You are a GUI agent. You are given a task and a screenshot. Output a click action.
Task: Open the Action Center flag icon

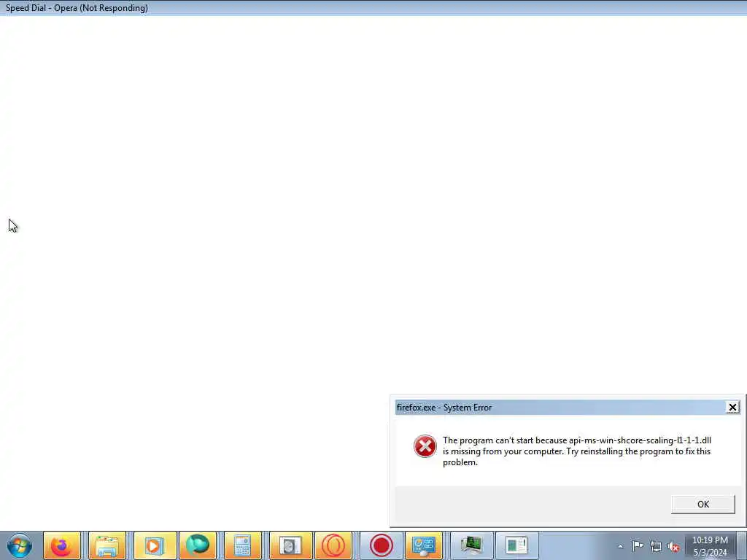[638, 546]
